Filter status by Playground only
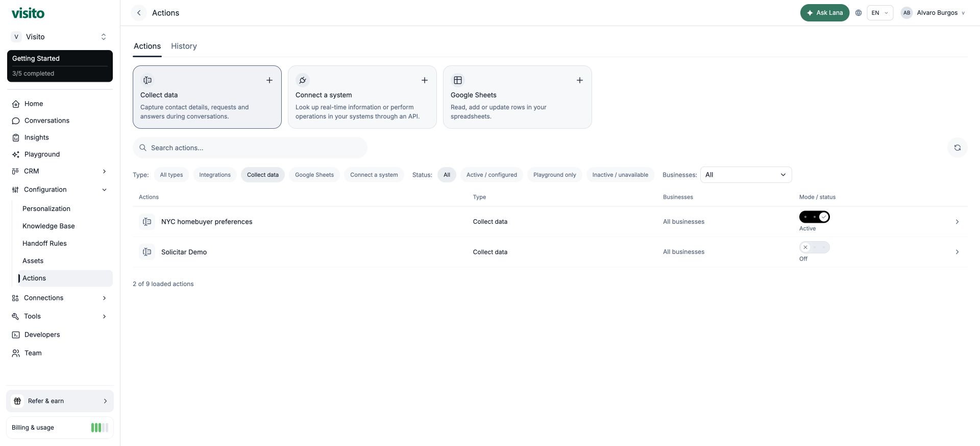This screenshot has width=980, height=446. tap(555, 175)
